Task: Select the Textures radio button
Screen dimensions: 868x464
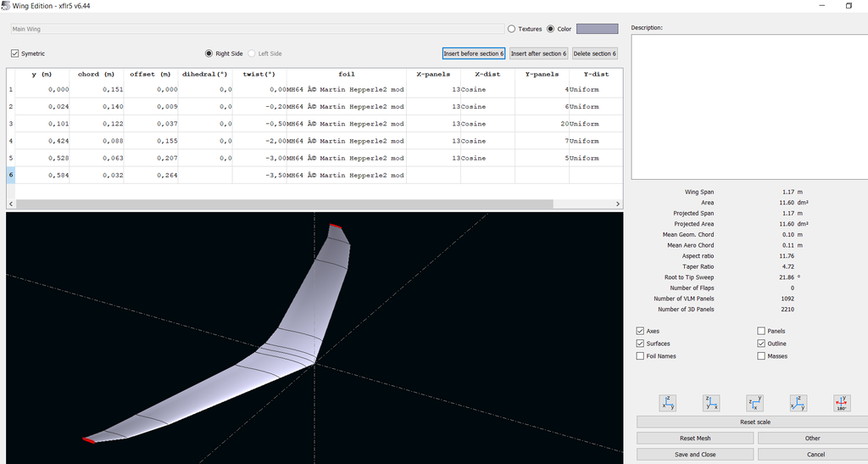Action: tap(511, 29)
